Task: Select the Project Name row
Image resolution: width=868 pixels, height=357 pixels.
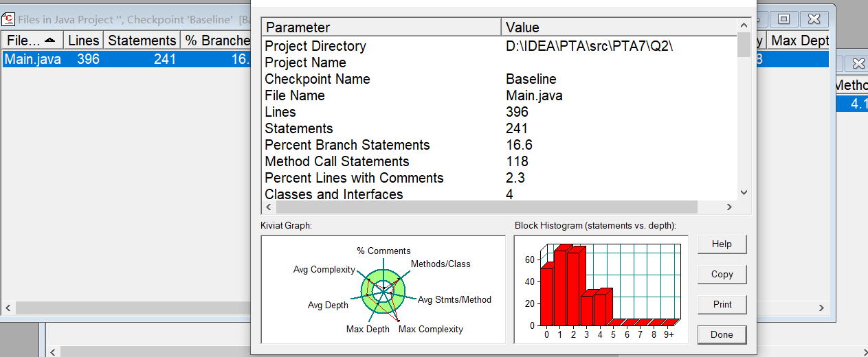Action: (499, 62)
